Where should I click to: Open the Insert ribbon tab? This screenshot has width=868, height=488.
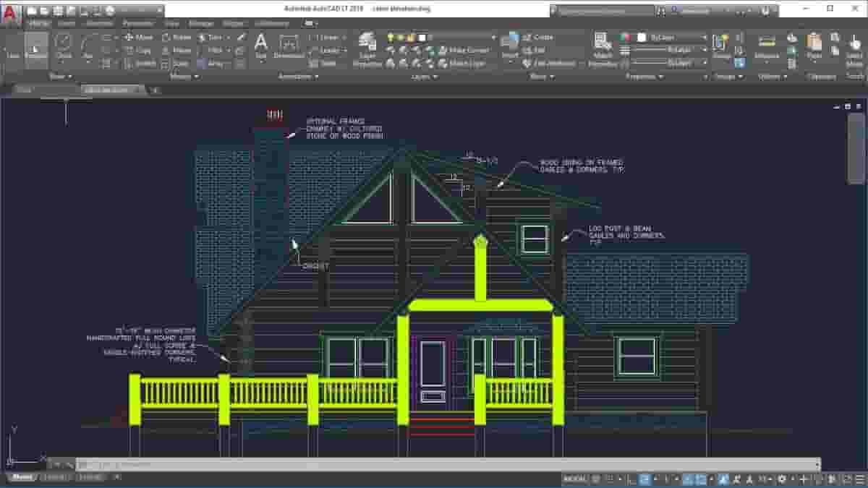point(67,23)
